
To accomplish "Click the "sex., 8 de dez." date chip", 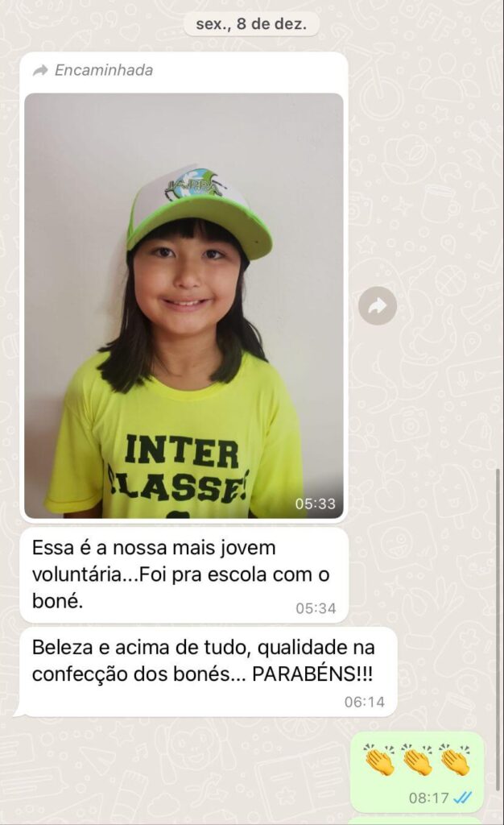I will click(251, 23).
